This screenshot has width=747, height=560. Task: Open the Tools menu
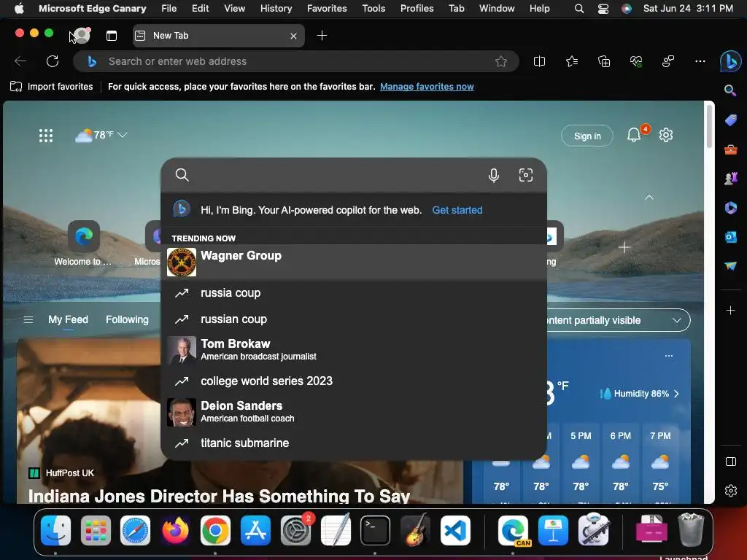[x=373, y=9]
